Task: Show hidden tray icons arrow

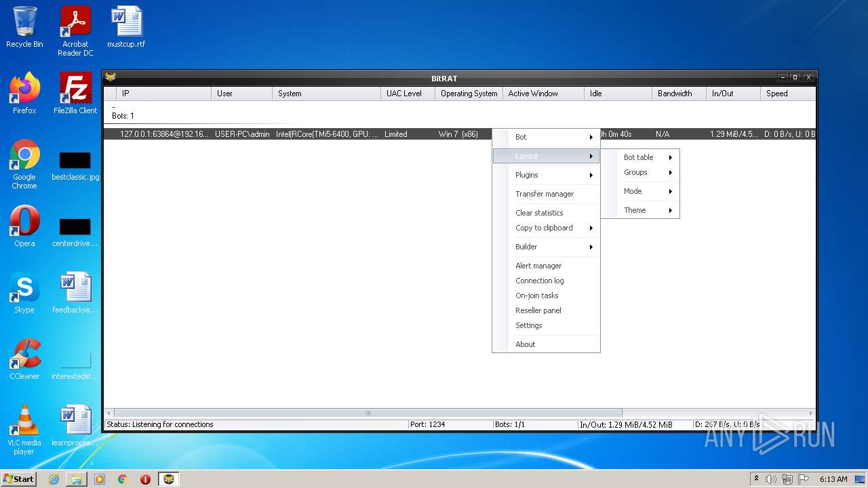Action: coord(756,479)
